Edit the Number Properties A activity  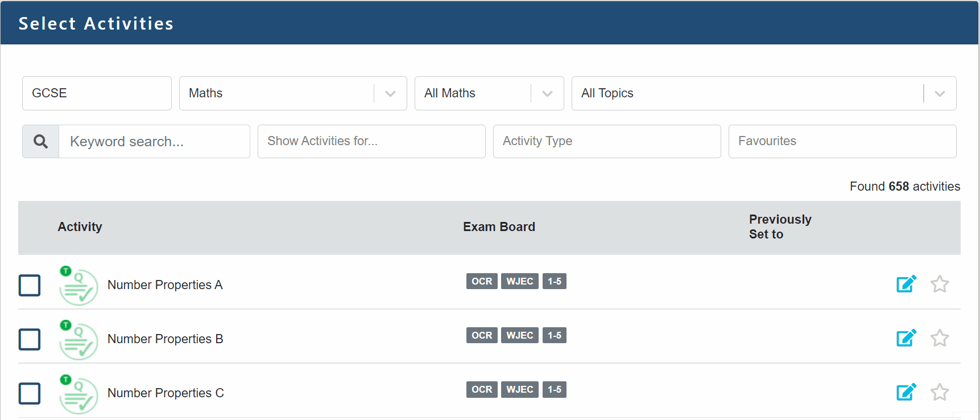(x=906, y=283)
